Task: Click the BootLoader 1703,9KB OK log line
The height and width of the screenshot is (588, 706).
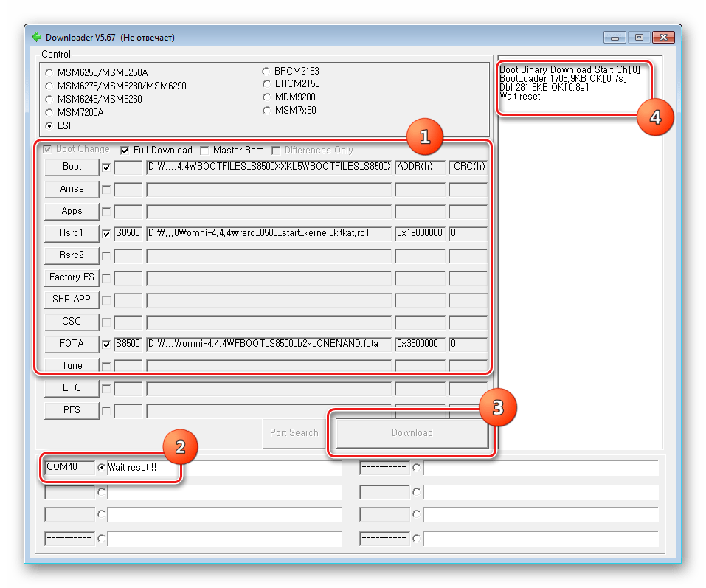Action: 563,79
